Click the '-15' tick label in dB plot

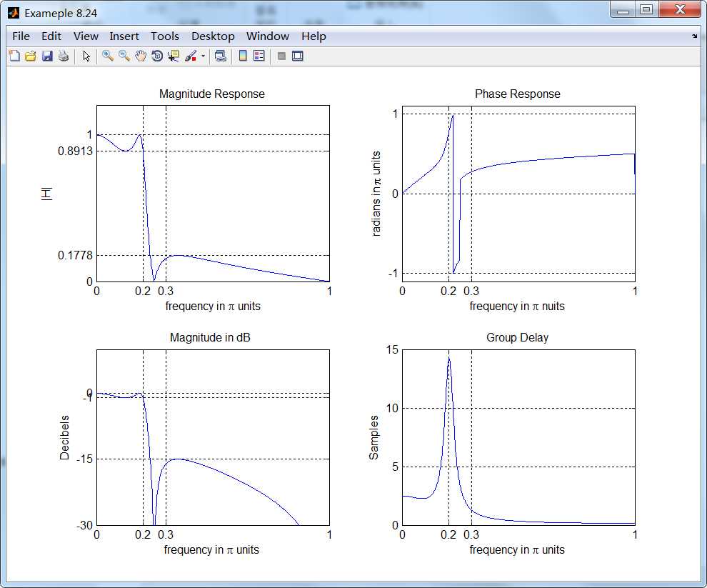(x=84, y=459)
